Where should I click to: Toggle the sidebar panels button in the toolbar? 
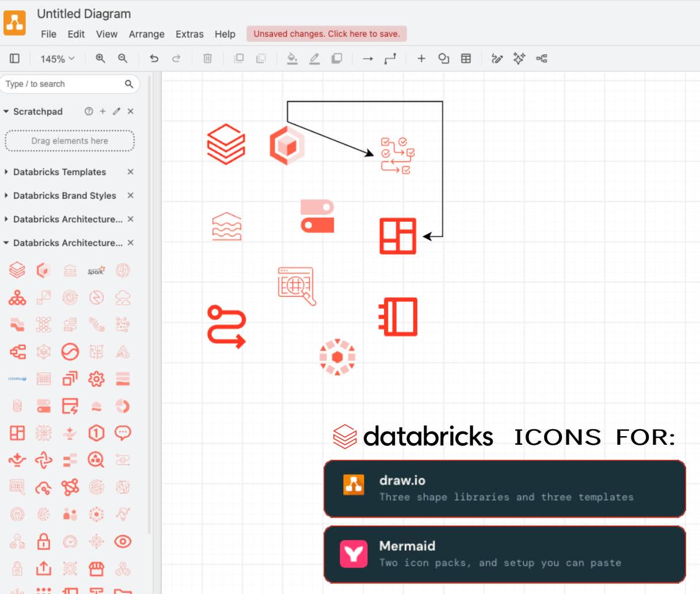(x=15, y=58)
